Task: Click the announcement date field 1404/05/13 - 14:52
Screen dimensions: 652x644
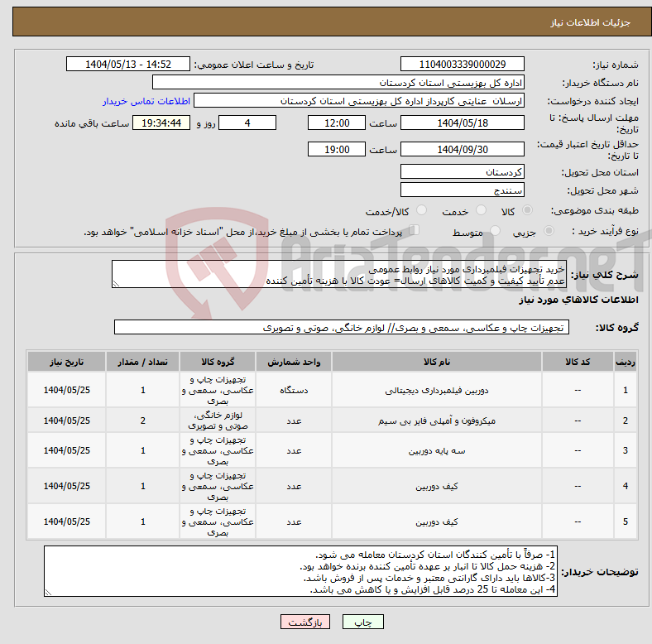Action: (128, 65)
